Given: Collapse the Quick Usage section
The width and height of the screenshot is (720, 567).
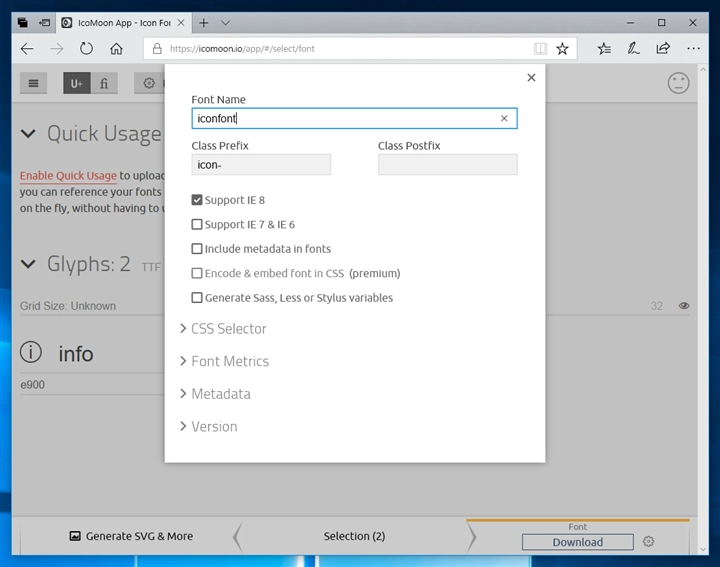Looking at the screenshot, I should pyautogui.click(x=28, y=134).
